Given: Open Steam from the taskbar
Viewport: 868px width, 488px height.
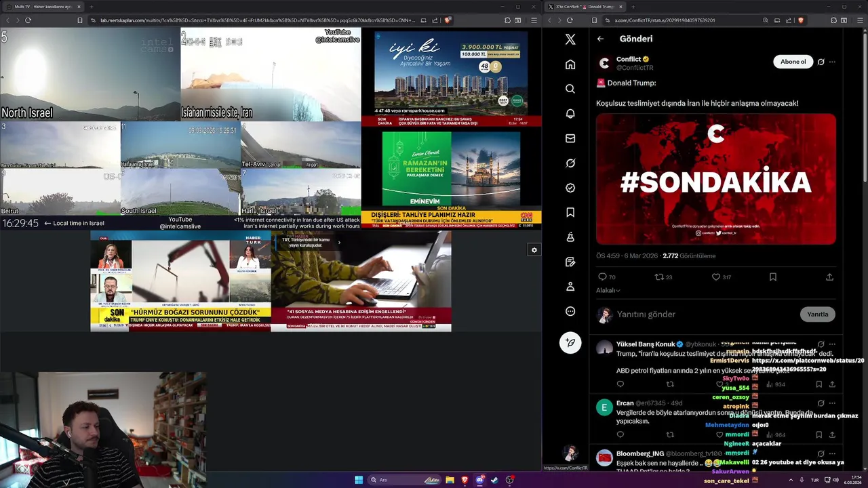Looking at the screenshot, I should click(x=494, y=480).
